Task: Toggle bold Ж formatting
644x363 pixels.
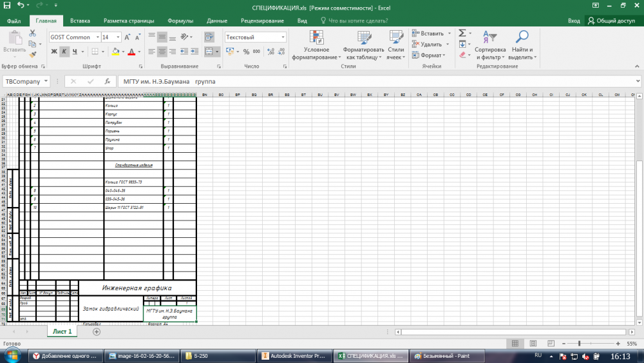Action: [x=54, y=52]
